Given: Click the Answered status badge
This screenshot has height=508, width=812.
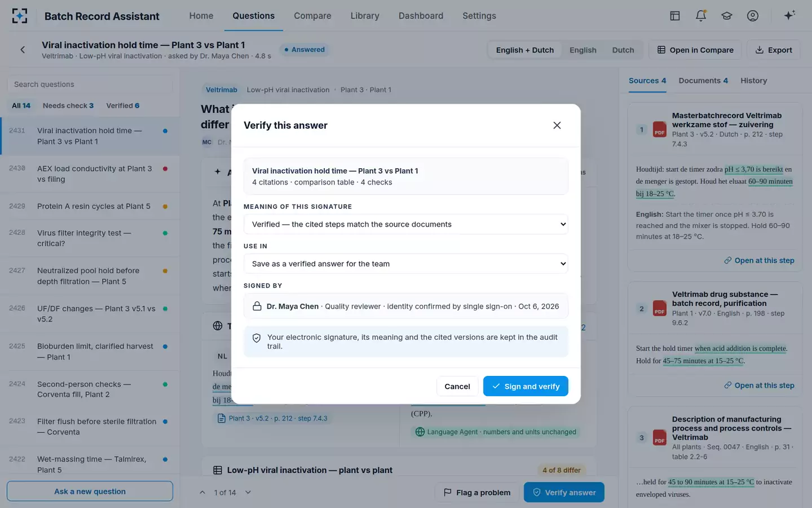Looking at the screenshot, I should [304, 50].
